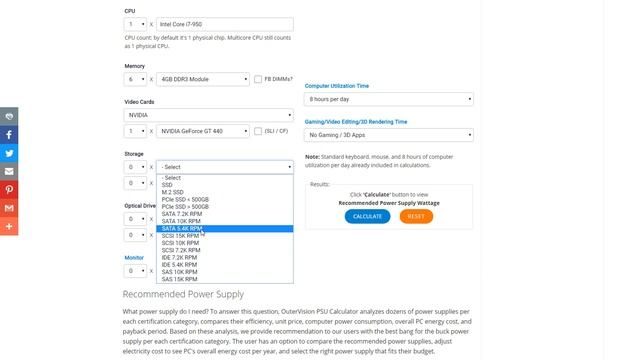Choose SCSI 7.2K RPM option

(x=225, y=250)
